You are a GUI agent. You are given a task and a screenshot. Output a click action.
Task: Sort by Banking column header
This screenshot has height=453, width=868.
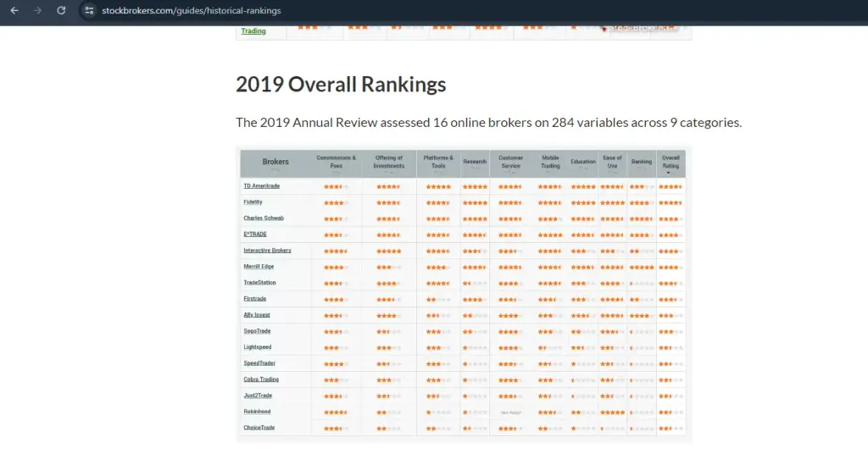point(642,162)
